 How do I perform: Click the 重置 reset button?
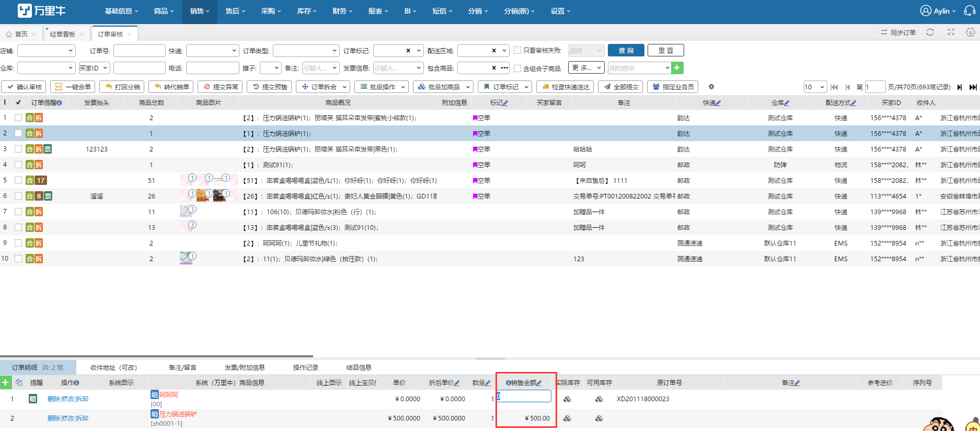coord(666,50)
